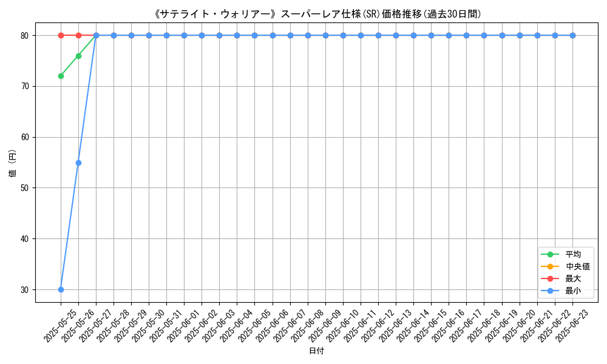Click the date label 2025-06-02
The width and height of the screenshot is (607, 364).
202,326
